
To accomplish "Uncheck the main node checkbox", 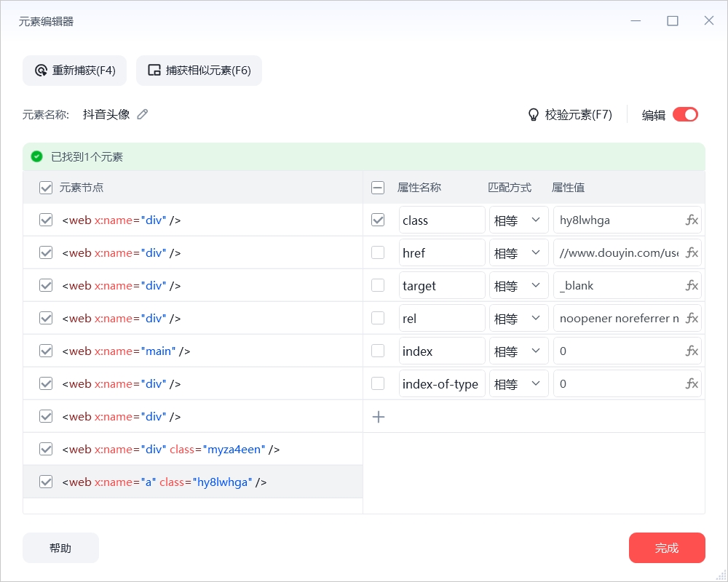I will [x=45, y=351].
